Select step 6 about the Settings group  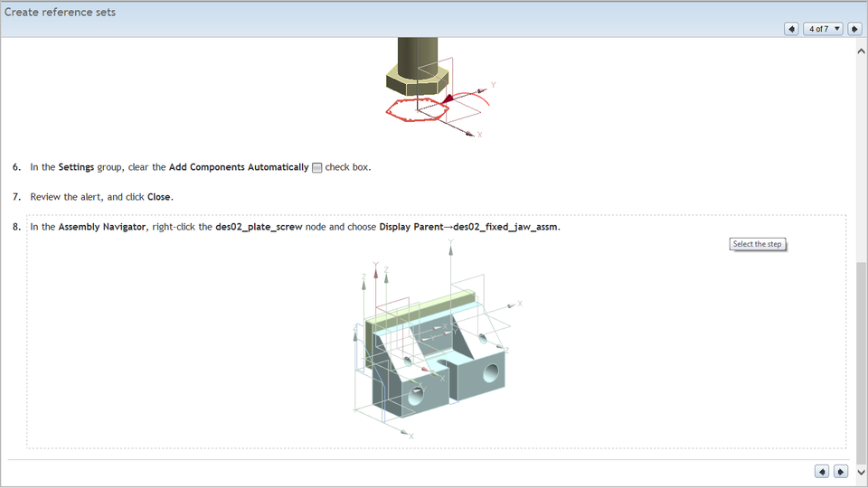[x=199, y=167]
